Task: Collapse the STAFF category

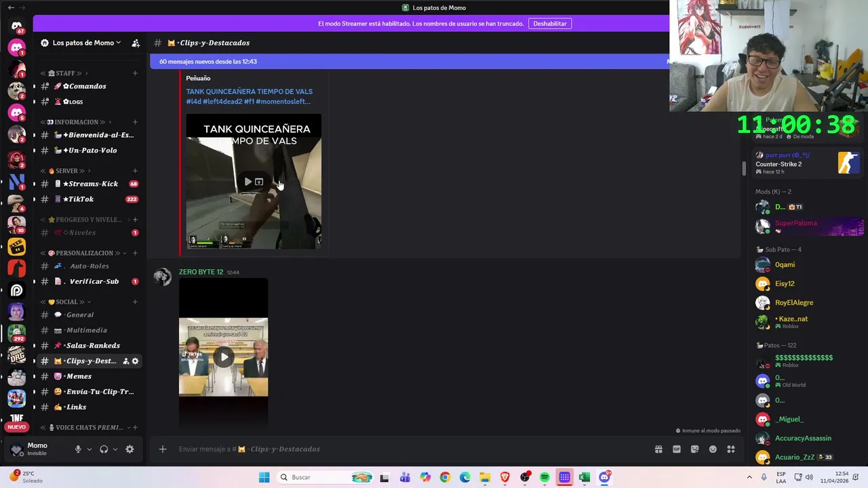Action: click(64, 73)
